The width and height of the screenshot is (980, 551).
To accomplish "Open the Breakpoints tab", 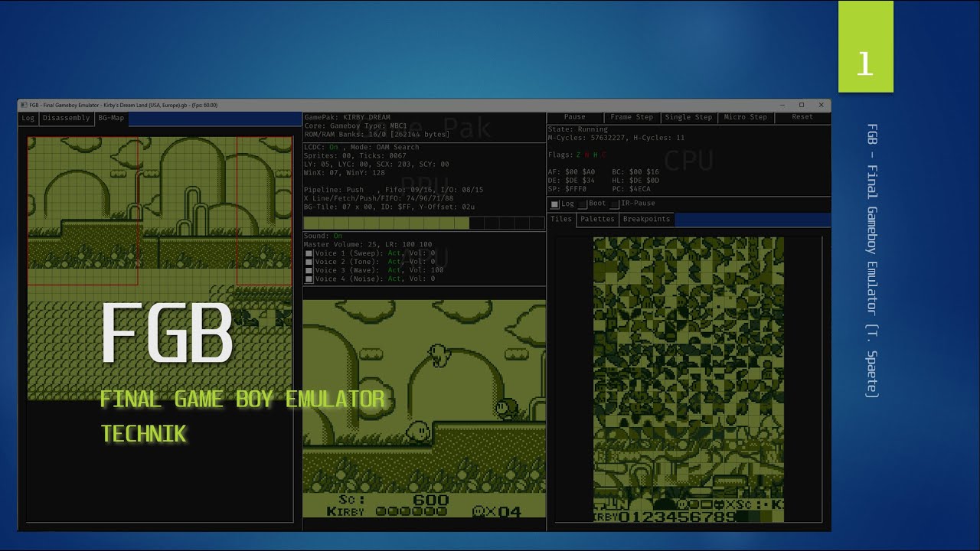I will (x=646, y=219).
